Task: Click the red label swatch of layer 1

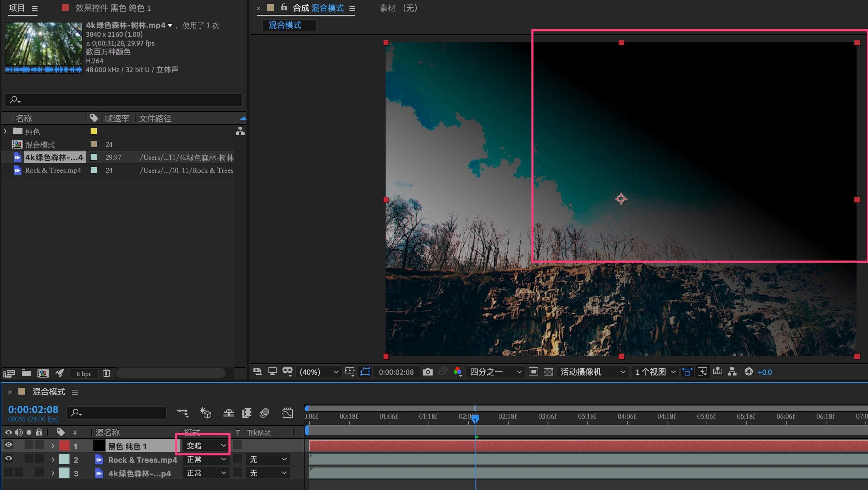Action: click(64, 445)
